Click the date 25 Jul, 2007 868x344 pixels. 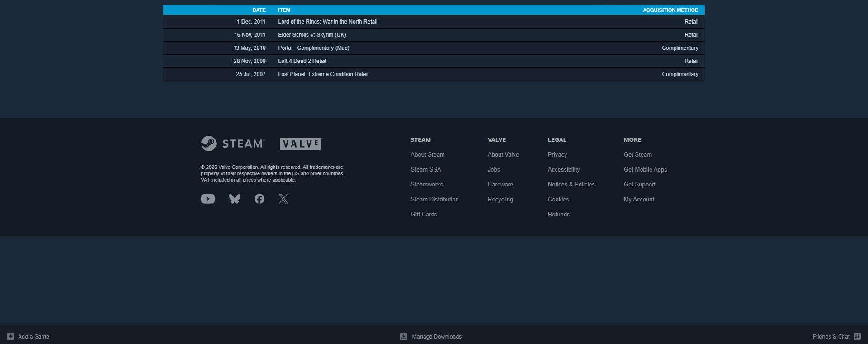pos(250,74)
